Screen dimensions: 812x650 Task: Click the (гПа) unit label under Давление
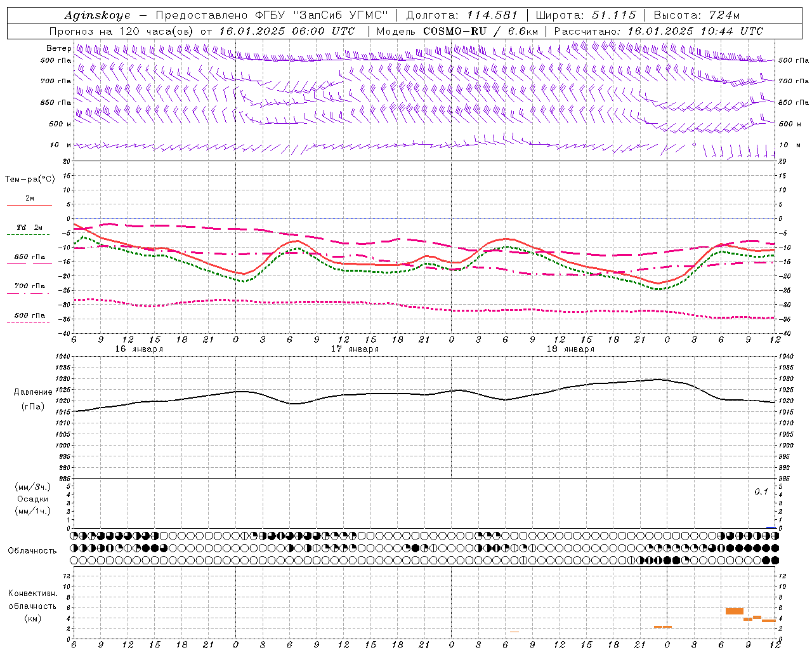[32, 407]
